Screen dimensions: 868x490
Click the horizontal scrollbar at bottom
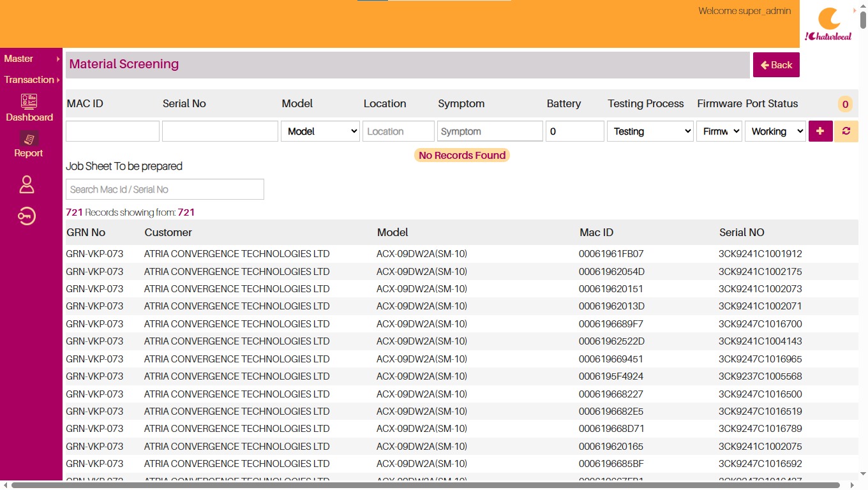(x=425, y=486)
